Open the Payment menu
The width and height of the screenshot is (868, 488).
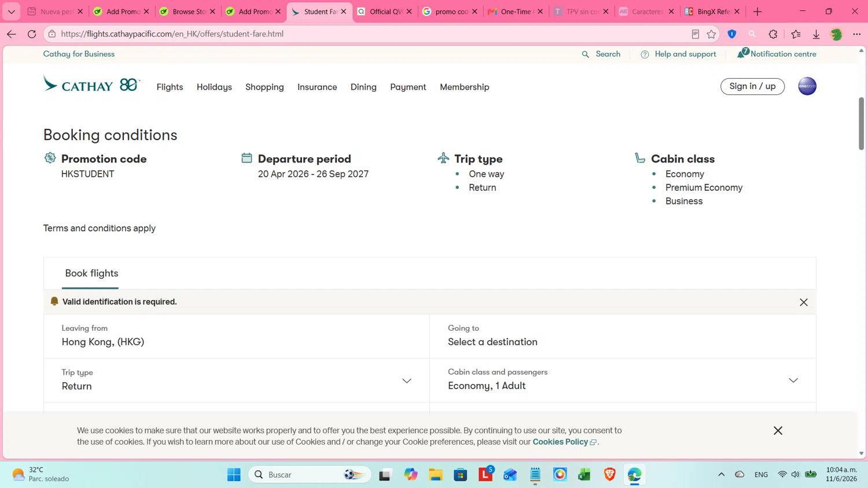click(x=408, y=87)
